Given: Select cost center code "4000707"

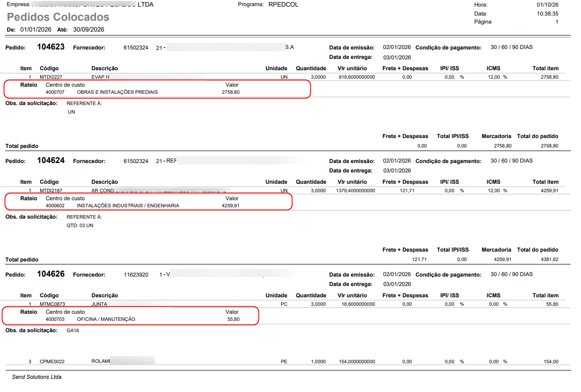Looking at the screenshot, I should pos(55,92).
